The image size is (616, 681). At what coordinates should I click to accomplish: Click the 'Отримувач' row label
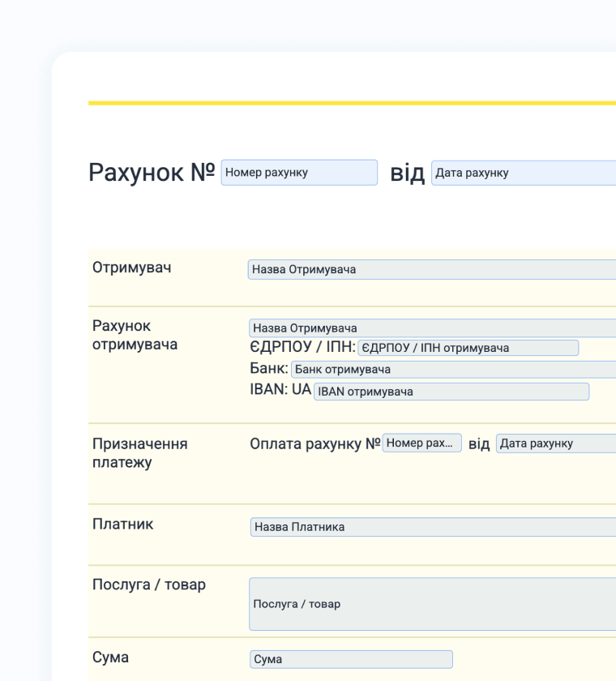pos(131,267)
